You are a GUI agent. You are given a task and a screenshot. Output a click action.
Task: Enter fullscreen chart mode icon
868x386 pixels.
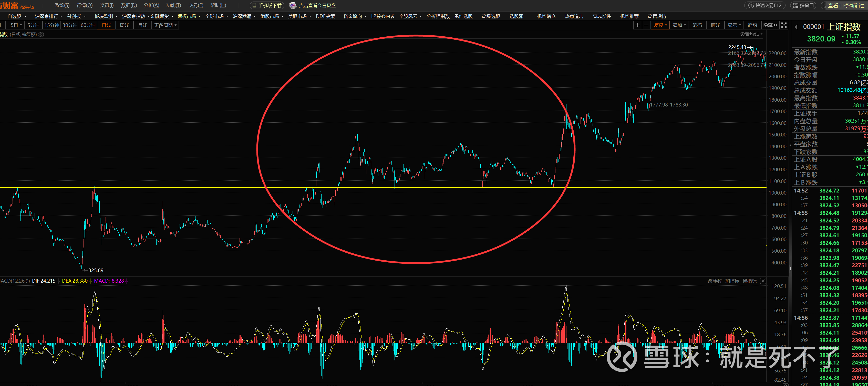[x=784, y=25]
